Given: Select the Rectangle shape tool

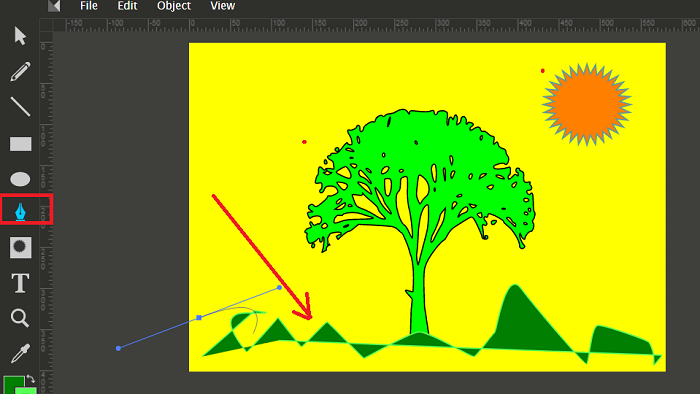Looking at the screenshot, I should click(21, 144).
